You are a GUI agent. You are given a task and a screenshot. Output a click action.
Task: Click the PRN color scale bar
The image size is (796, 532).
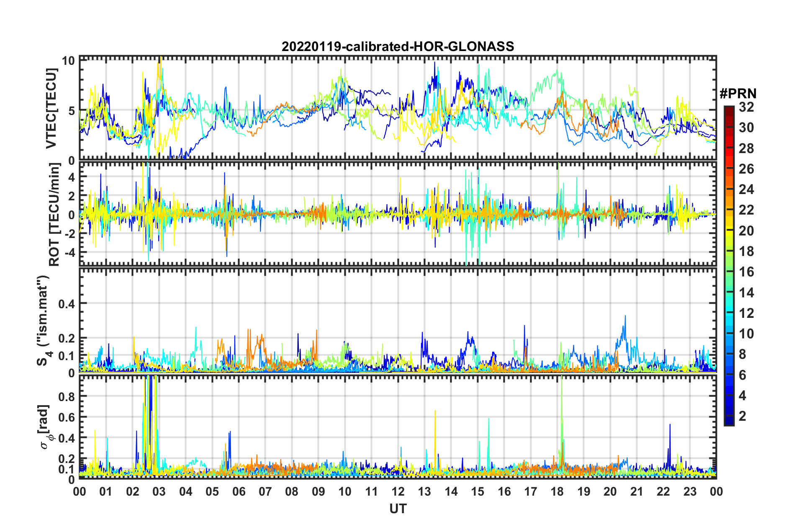729,266
